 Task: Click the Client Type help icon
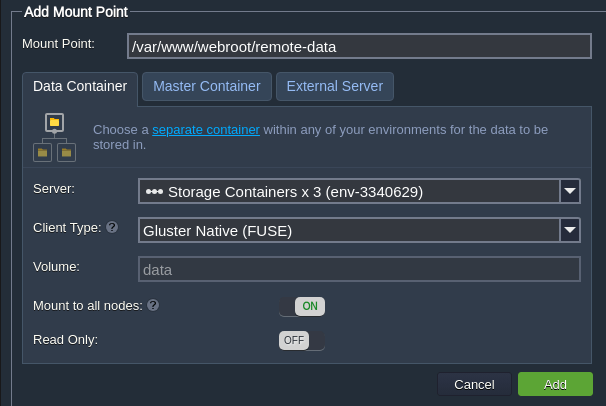click(x=112, y=228)
